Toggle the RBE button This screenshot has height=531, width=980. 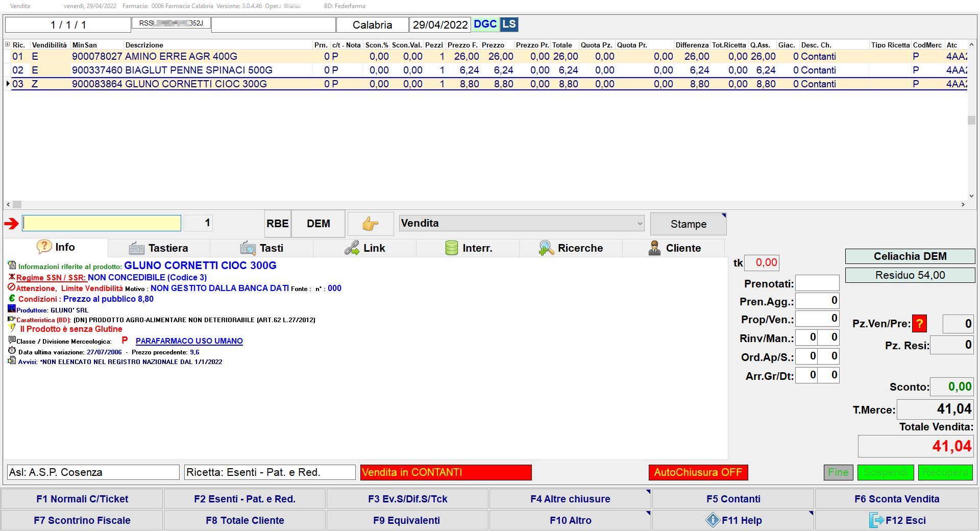(x=278, y=224)
